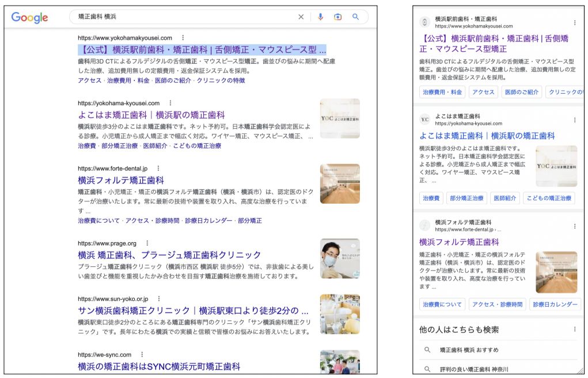This screenshot has width=588, height=378.
Task: Submit search with magnifier icon
Action: (x=355, y=17)
